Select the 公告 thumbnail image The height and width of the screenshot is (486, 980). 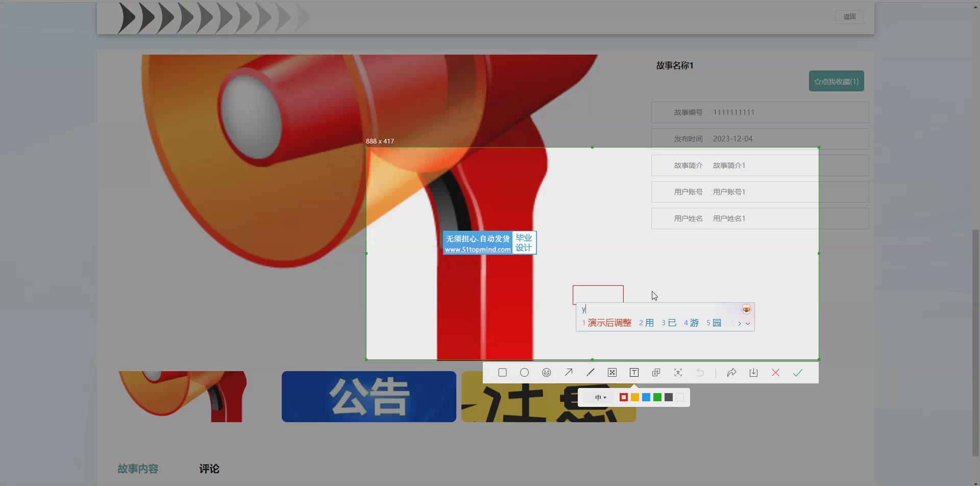(369, 397)
